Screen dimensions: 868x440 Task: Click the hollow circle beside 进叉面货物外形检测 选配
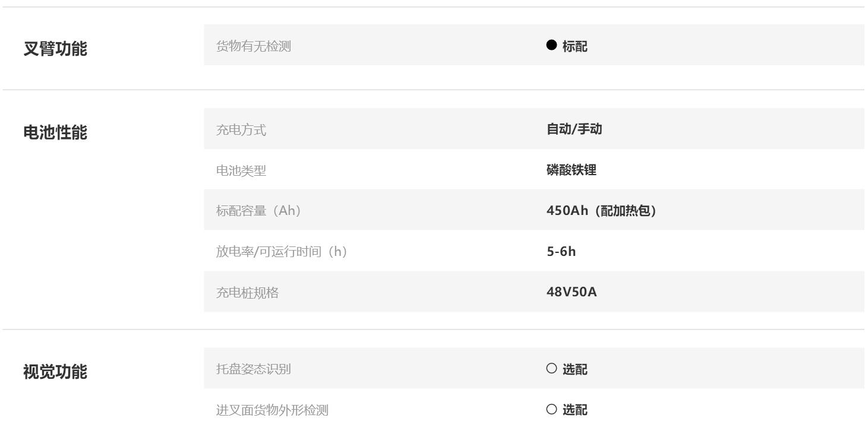(x=551, y=409)
